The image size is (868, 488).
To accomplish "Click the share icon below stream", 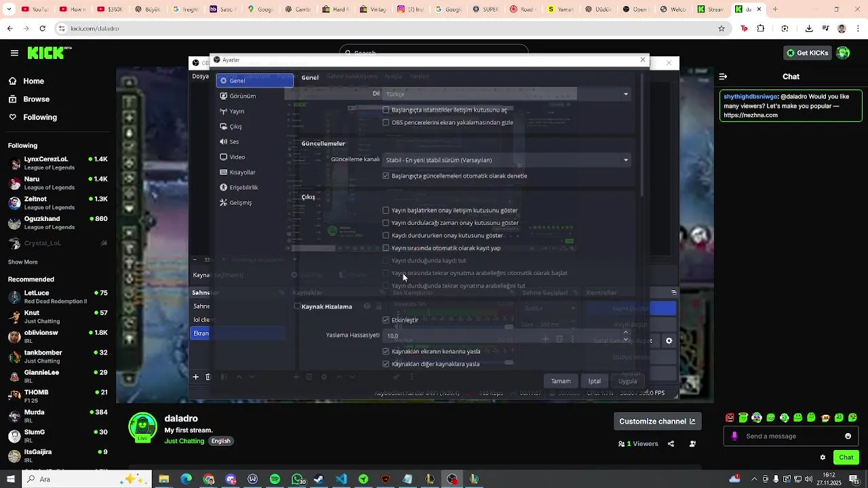I will coord(671,444).
